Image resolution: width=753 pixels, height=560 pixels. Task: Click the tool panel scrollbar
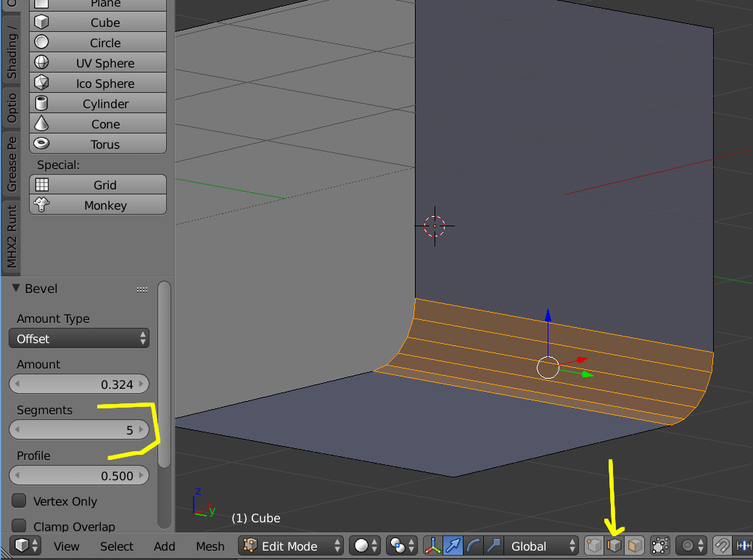pyautogui.click(x=164, y=374)
